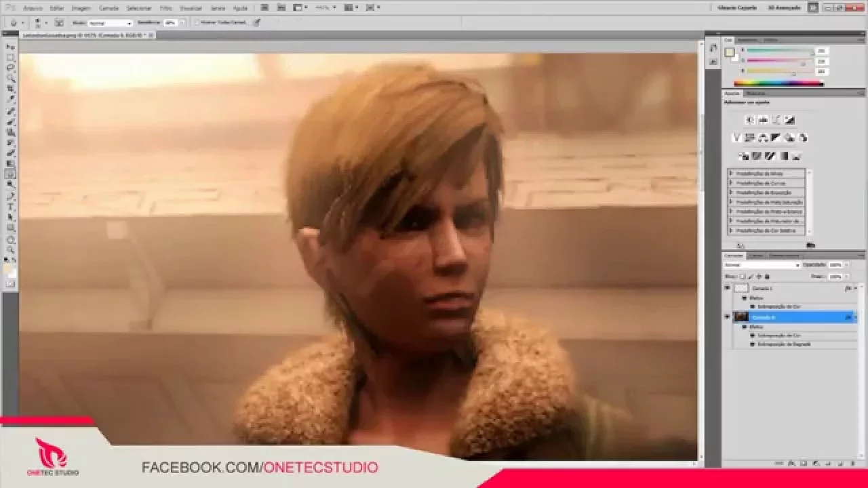Viewport: 868px width, 488px height.
Task: Open the Janela menu
Action: (x=218, y=8)
